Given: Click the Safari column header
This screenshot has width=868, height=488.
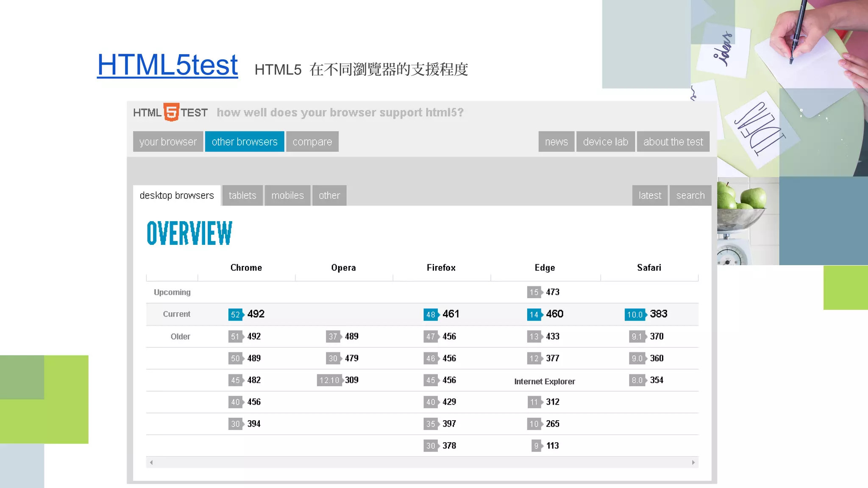Looking at the screenshot, I should 649,268.
